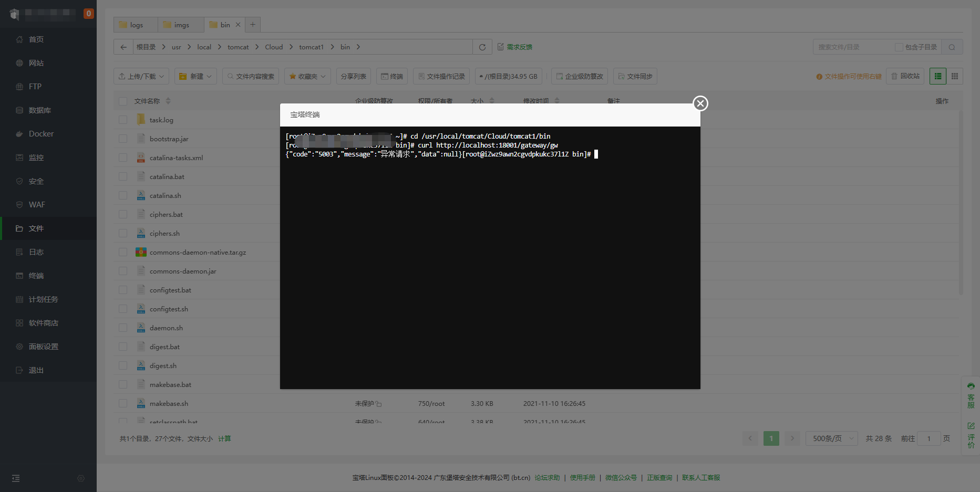This screenshot has height=492, width=980.
Task: Switch to grid view icon
Action: (x=955, y=76)
